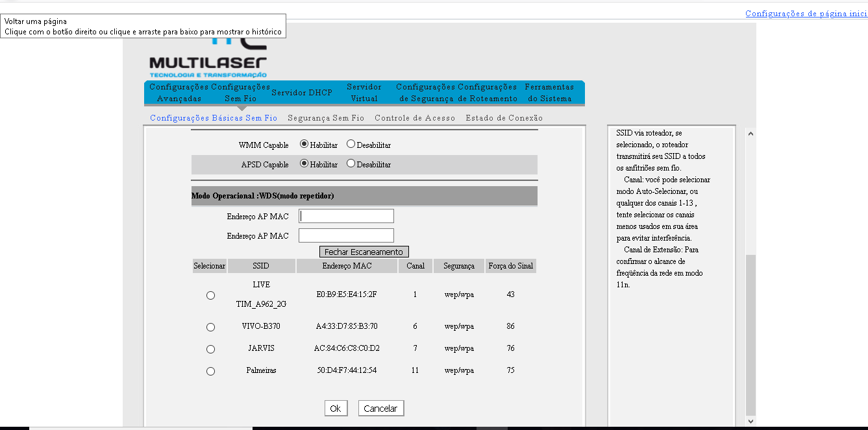Select the LIVE TIM_A962_2G network radio
This screenshot has height=430, width=868.
[210, 295]
